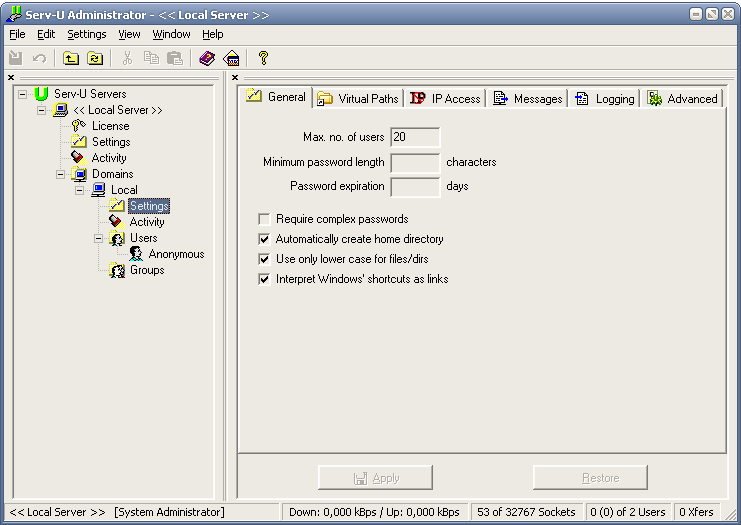Click the Local domain computer icon

coord(98,190)
